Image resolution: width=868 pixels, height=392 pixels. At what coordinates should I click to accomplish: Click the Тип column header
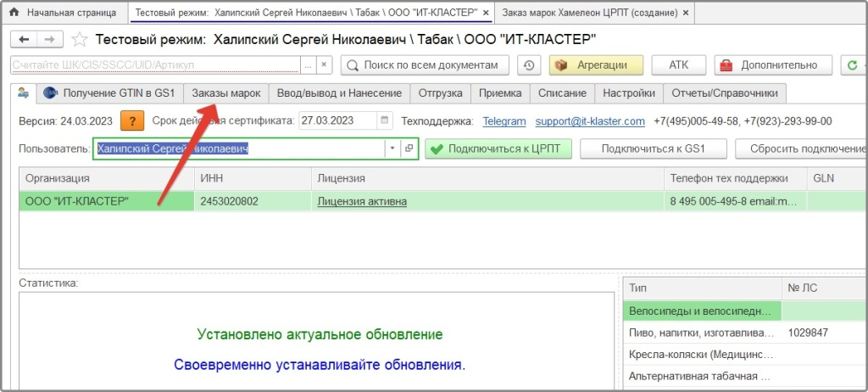pos(702,288)
